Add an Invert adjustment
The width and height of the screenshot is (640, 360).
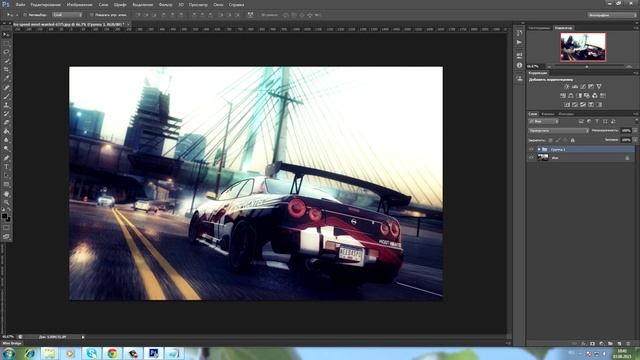[567, 104]
